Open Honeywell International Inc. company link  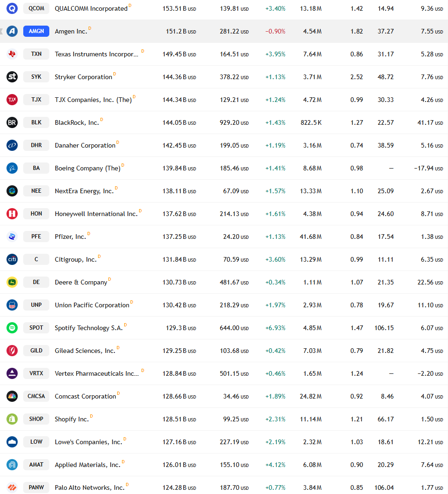(96, 214)
